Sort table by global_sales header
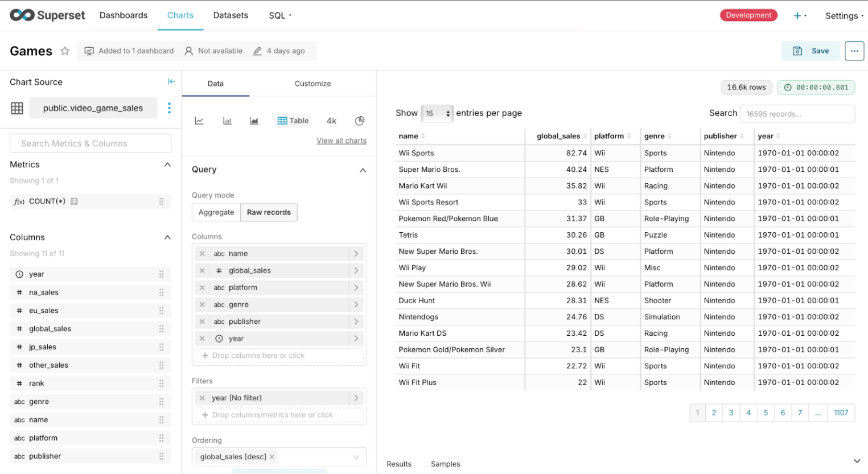The width and height of the screenshot is (868, 474). point(558,136)
